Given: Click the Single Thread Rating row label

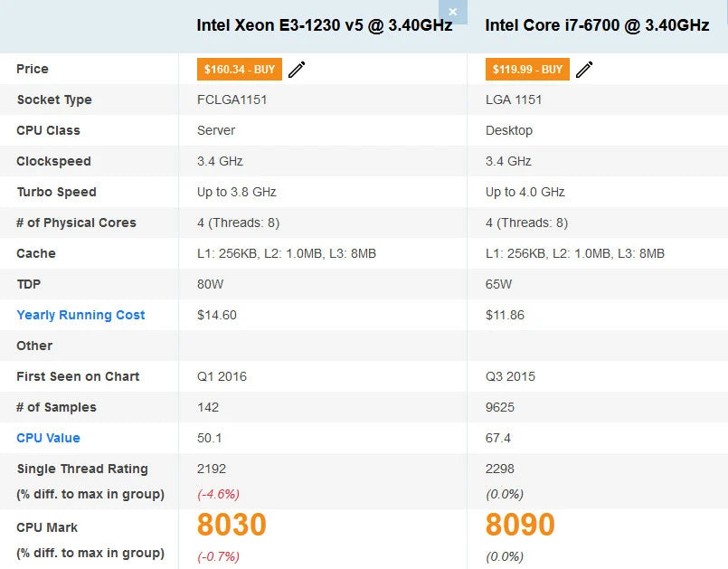Looking at the screenshot, I should (82, 469).
